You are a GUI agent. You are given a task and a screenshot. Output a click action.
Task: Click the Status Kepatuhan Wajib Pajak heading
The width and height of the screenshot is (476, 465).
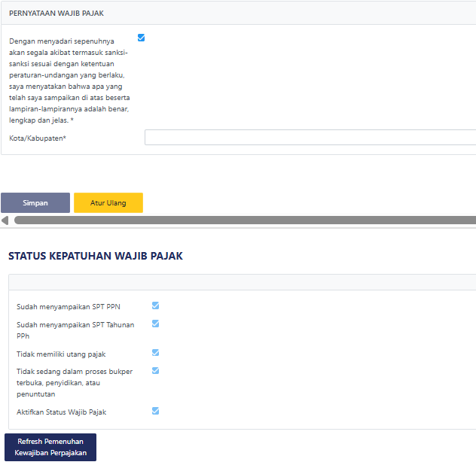point(96,256)
